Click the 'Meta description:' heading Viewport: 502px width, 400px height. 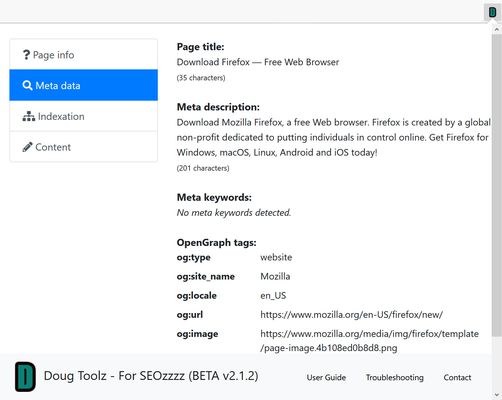point(218,107)
